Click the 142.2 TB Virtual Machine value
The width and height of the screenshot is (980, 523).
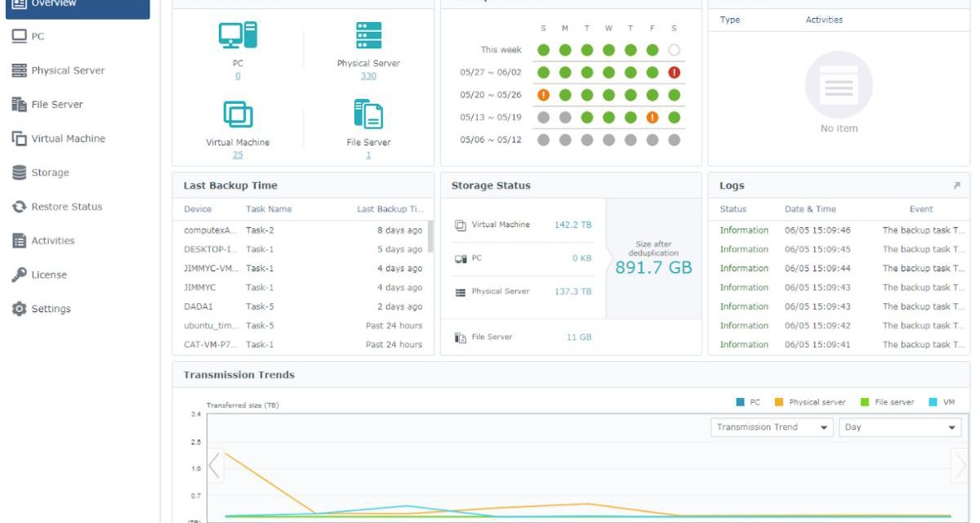(x=573, y=225)
